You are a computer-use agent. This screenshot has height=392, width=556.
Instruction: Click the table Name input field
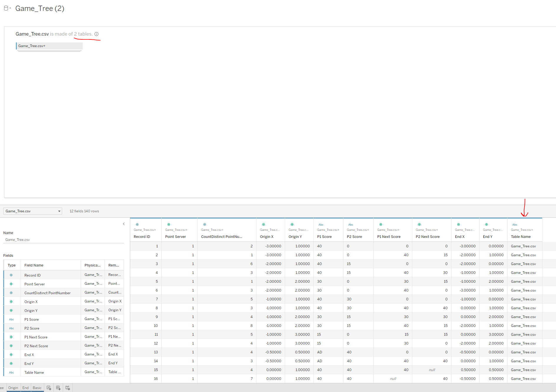coord(63,240)
